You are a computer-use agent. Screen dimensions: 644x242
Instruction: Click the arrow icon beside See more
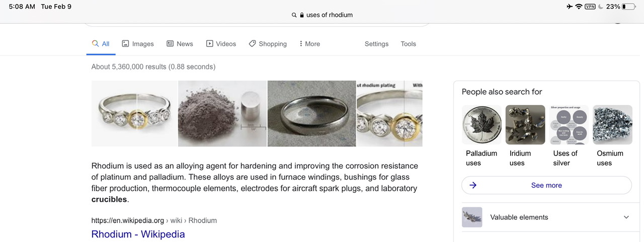point(473,185)
